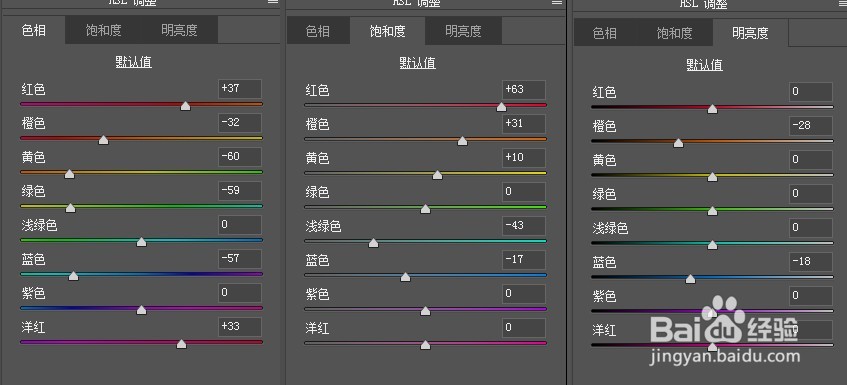This screenshot has height=385, width=847.
Task: Click the 红色 luminance slider handle
Action: point(712,109)
